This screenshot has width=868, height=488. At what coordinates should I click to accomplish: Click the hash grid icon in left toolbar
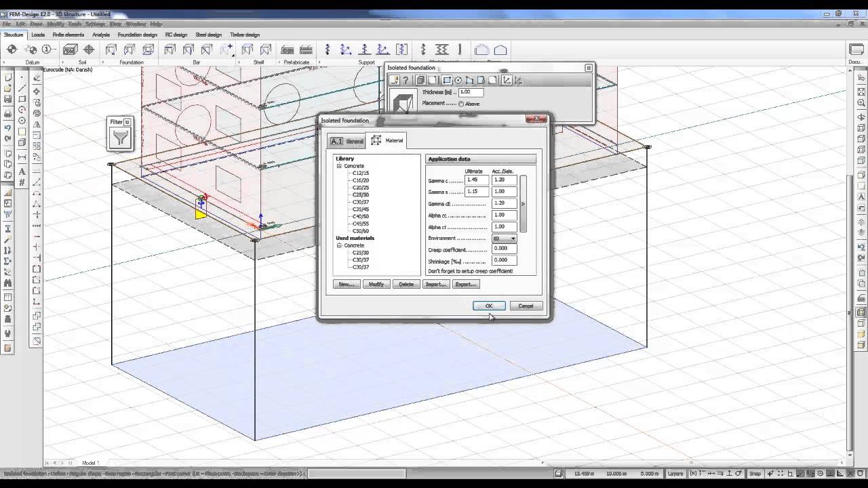click(x=22, y=182)
